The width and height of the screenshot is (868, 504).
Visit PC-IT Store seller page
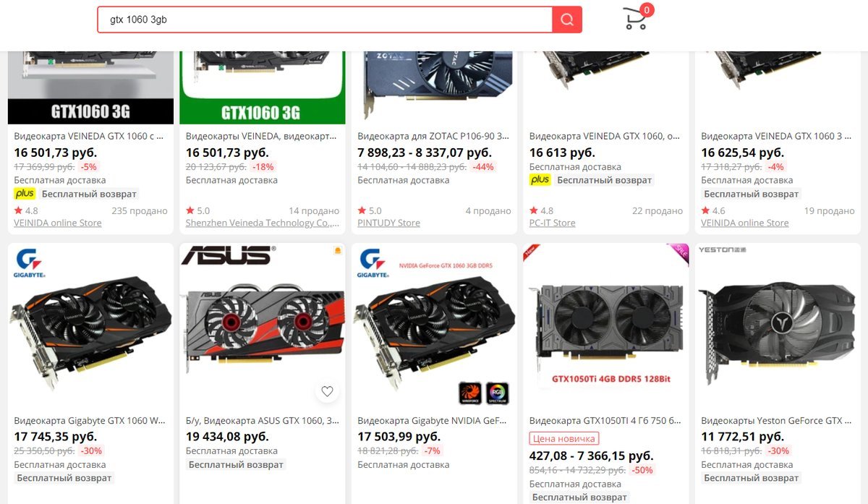point(553,223)
